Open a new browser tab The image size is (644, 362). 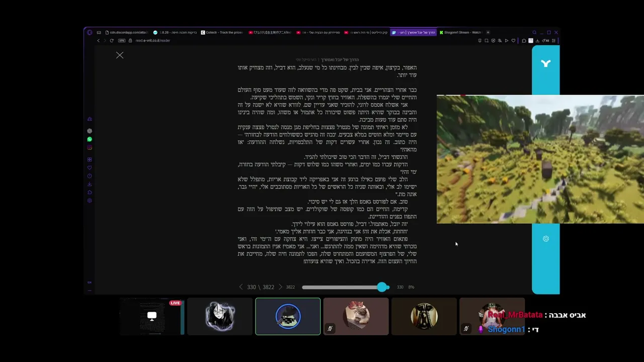click(488, 33)
